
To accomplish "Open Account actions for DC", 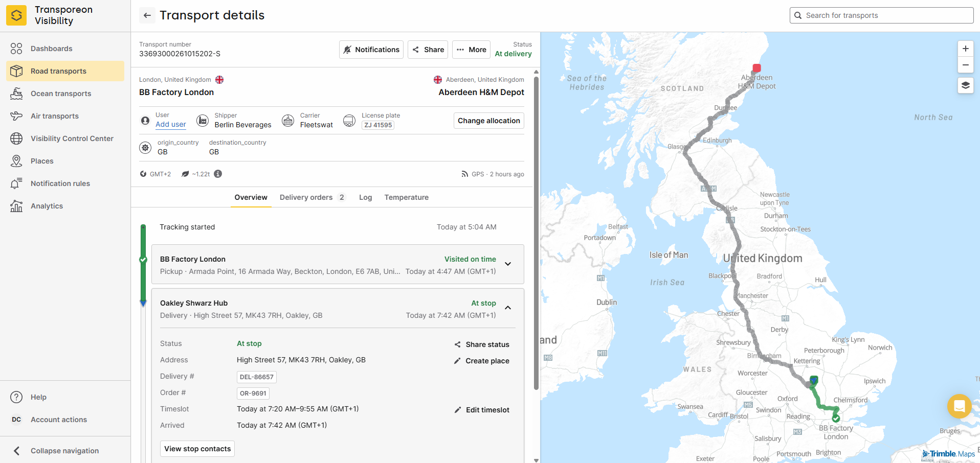I will [x=65, y=420].
